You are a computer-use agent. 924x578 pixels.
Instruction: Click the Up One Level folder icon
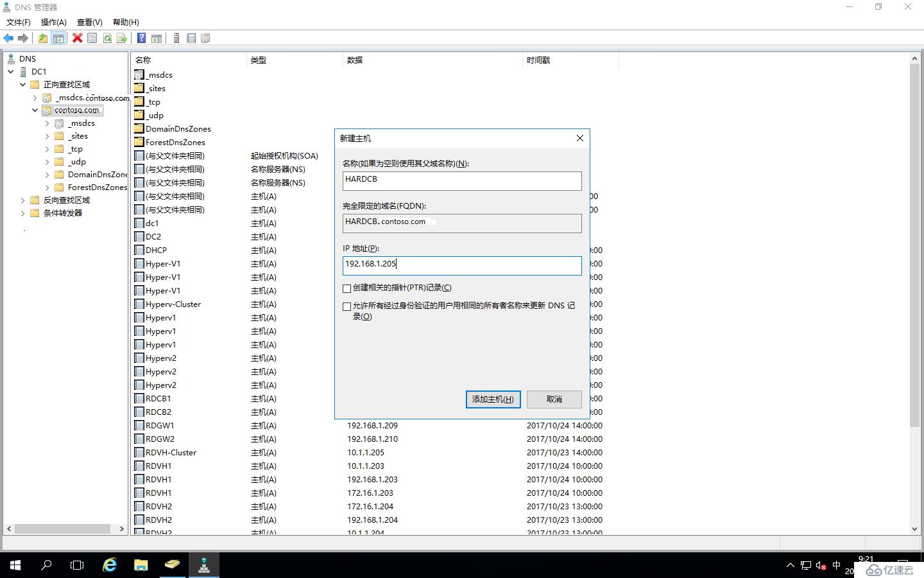42,39
